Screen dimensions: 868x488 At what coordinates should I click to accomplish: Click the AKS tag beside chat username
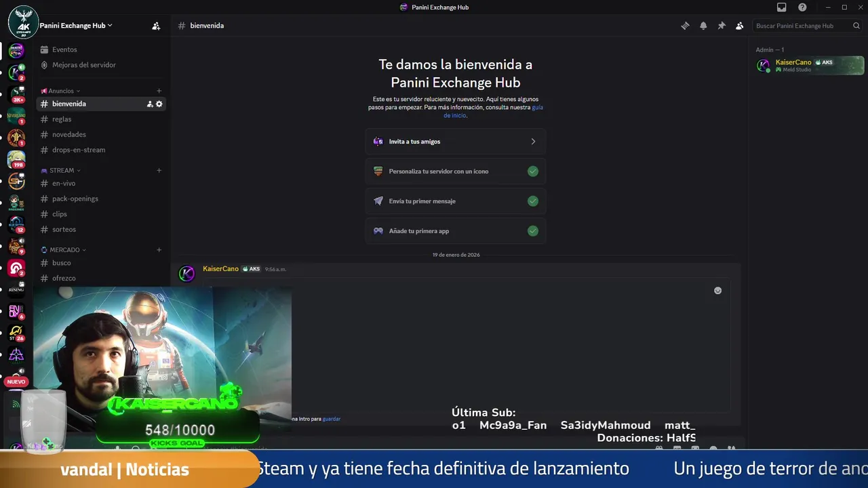point(252,269)
